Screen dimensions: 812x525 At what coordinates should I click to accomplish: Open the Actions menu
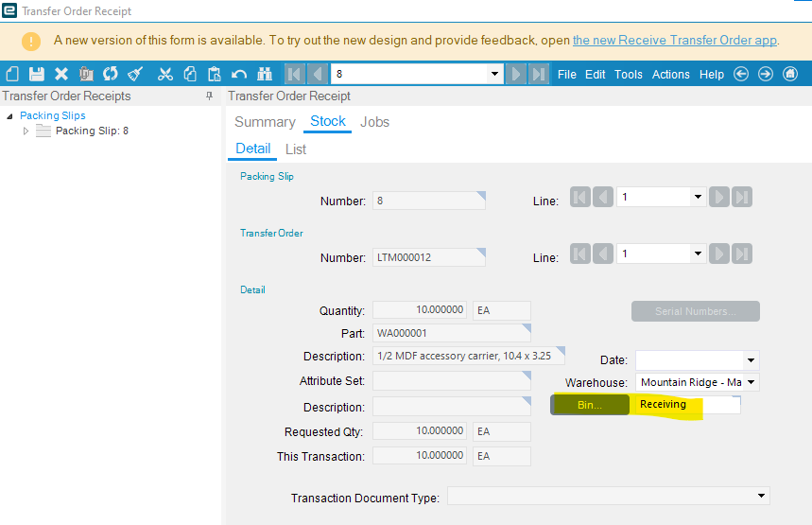670,75
